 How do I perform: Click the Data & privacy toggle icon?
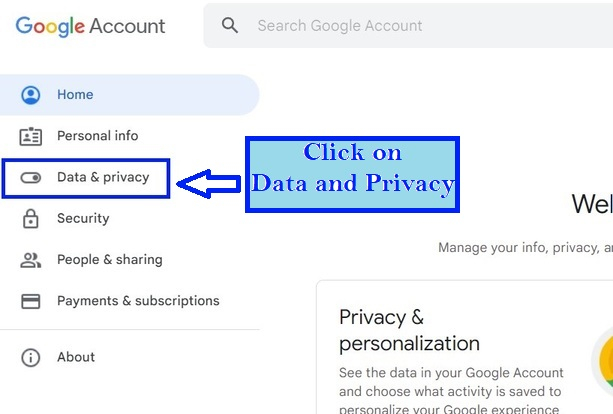[31, 178]
